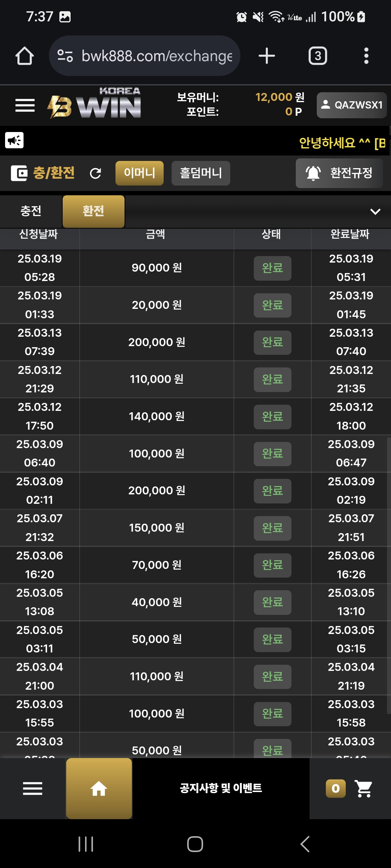The height and width of the screenshot is (868, 391).
Task: Switch to 홀덤머니 money type
Action: pos(201,173)
